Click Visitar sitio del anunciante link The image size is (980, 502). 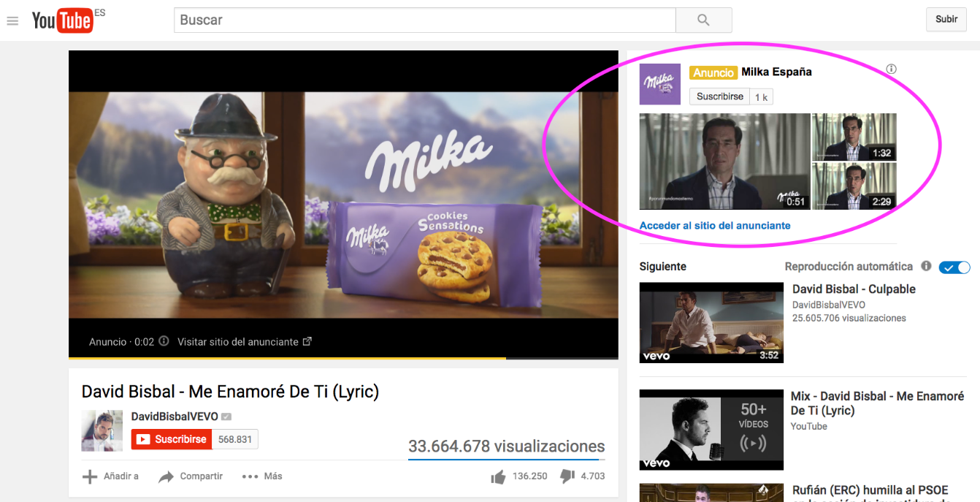[x=244, y=341]
